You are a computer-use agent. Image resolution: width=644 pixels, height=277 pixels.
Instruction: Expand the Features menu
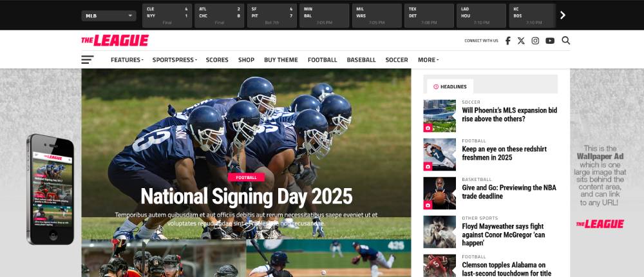coord(127,60)
